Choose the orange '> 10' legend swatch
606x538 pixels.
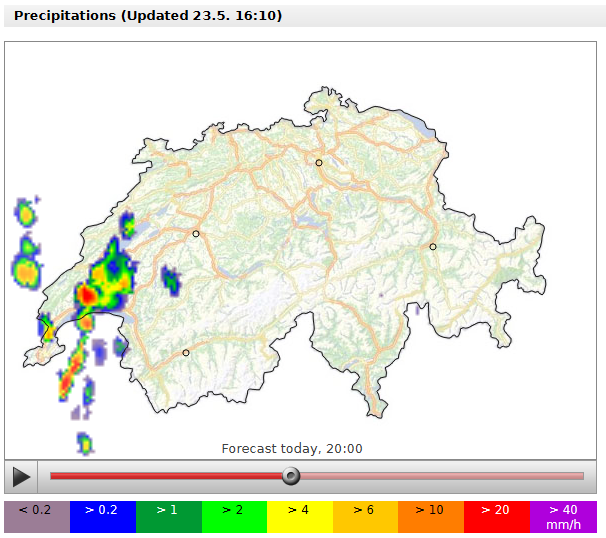(x=430, y=517)
